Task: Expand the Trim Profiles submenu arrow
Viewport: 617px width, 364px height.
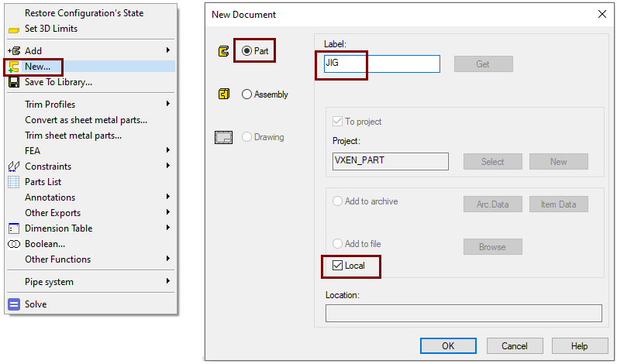Action: click(167, 105)
